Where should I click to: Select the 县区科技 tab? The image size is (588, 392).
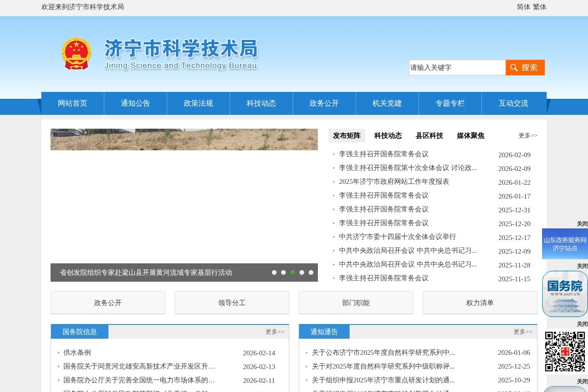(430, 136)
